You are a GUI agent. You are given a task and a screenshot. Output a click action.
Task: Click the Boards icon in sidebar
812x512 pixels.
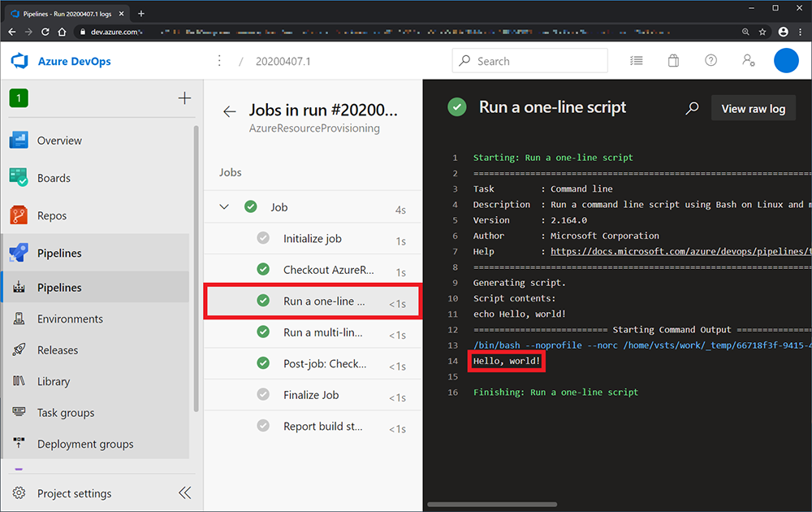pos(19,177)
